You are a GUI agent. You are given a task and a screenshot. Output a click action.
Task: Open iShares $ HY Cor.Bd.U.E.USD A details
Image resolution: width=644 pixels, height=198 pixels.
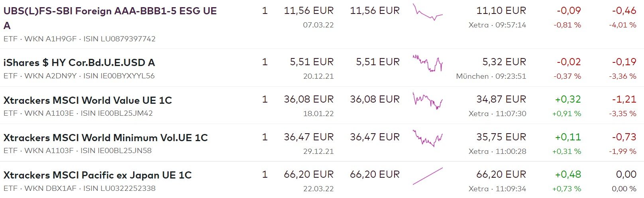[79, 62]
